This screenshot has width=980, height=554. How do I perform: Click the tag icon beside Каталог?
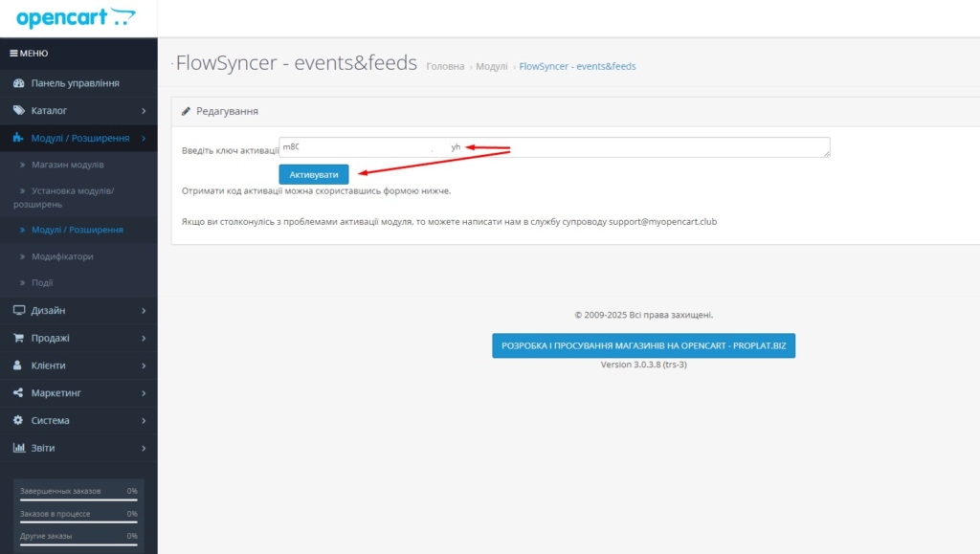[x=19, y=111]
